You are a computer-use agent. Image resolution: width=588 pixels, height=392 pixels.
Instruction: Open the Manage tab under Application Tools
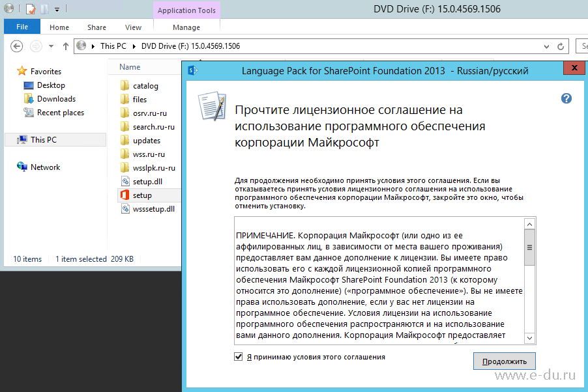186,27
